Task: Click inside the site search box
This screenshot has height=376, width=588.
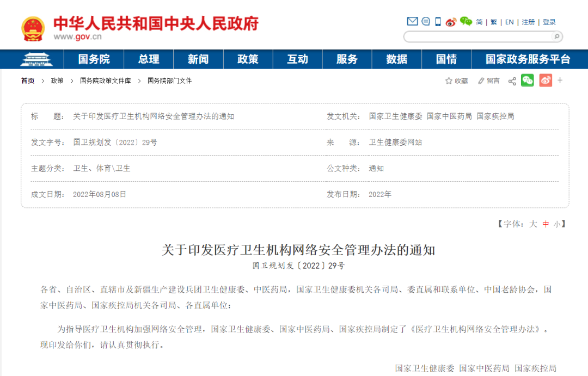Action: (x=476, y=36)
